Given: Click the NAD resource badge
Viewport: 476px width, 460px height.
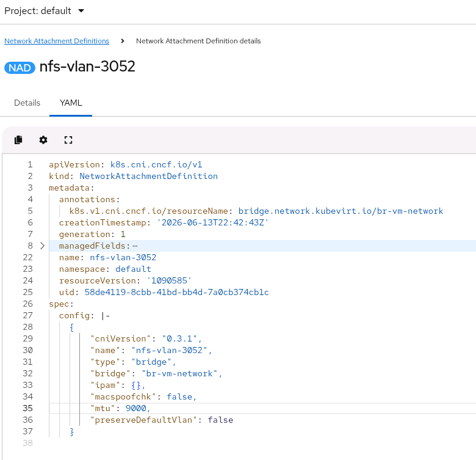Looking at the screenshot, I should [x=20, y=68].
